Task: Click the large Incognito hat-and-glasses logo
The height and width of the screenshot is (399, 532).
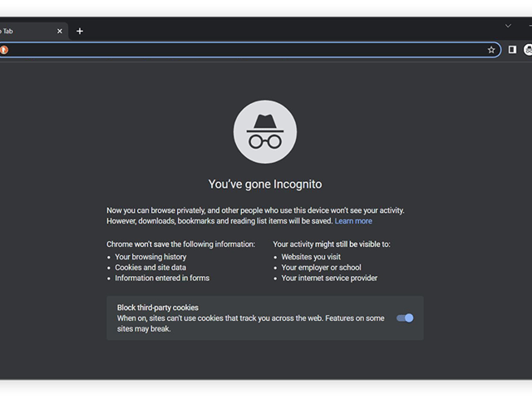Action: point(265,131)
